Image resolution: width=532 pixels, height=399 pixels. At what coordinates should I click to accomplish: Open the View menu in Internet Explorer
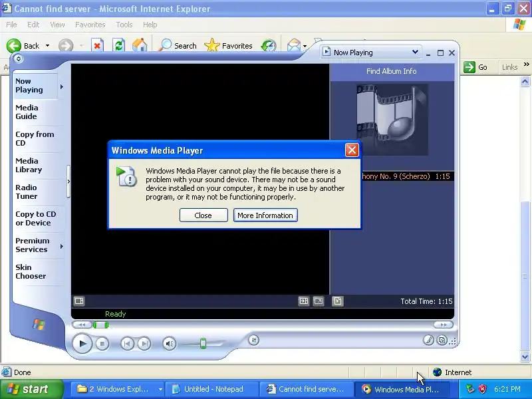(x=57, y=25)
